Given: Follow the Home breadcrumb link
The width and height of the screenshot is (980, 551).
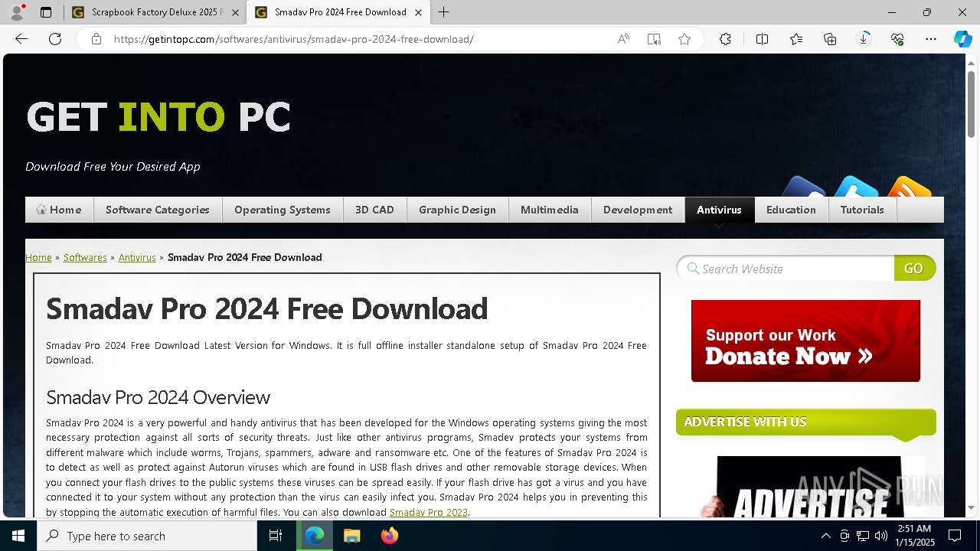Looking at the screenshot, I should pyautogui.click(x=38, y=257).
